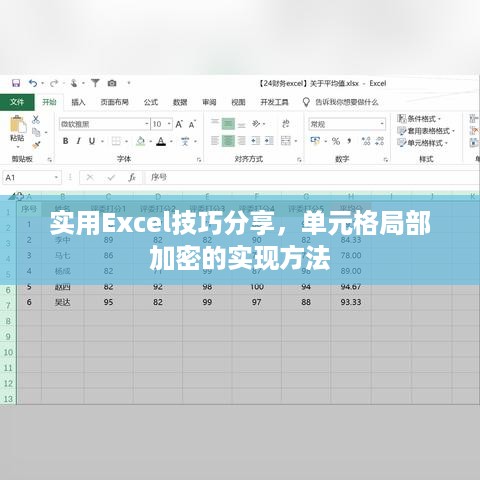Image resolution: width=480 pixels, height=480 pixels.
Task: Open the Fill Color dropdown arrow
Action: pyautogui.click(x=151, y=141)
